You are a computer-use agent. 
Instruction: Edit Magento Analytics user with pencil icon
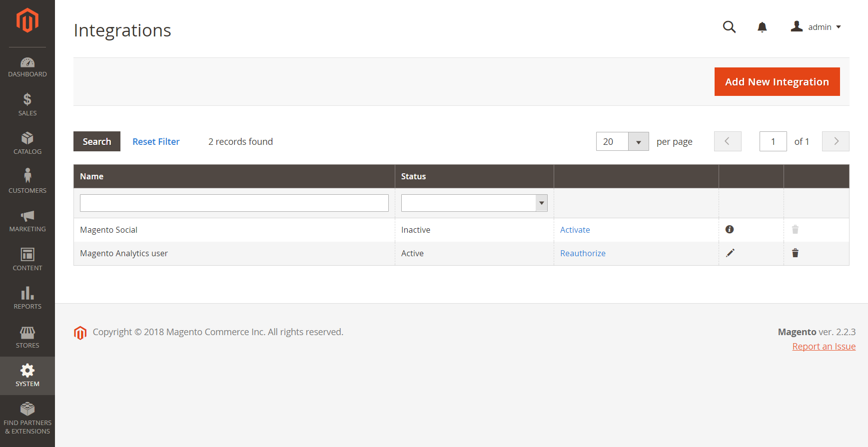(x=730, y=253)
